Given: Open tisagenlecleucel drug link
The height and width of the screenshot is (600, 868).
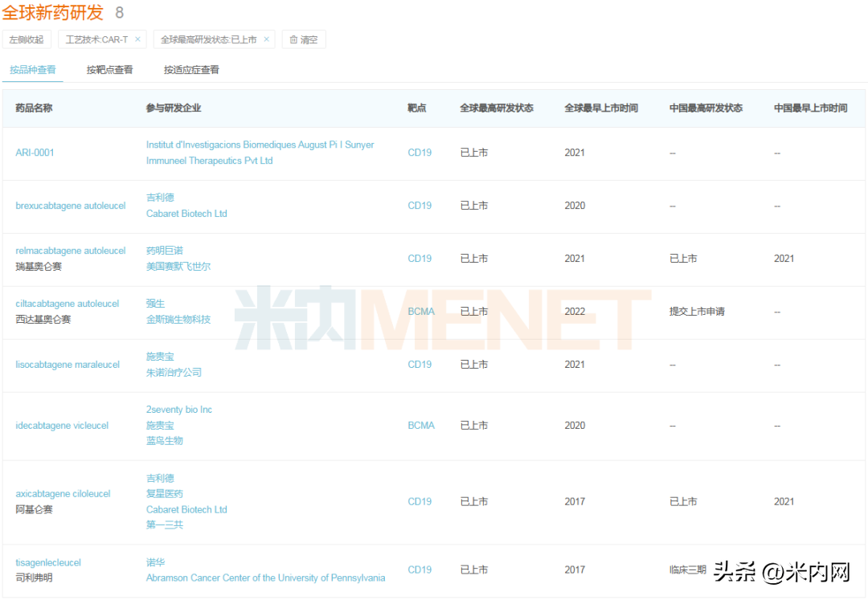Looking at the screenshot, I should (48, 562).
